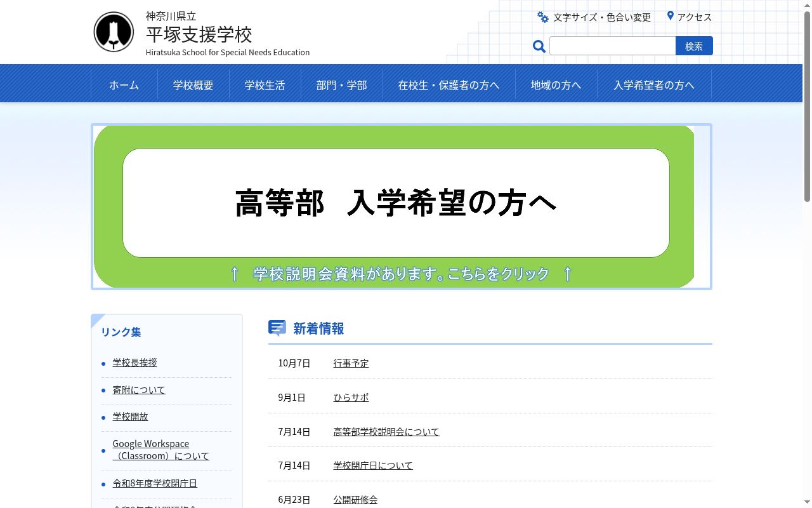Click the 6月23日 date text
Image resolution: width=812 pixels, height=508 pixels.
coord(294,500)
